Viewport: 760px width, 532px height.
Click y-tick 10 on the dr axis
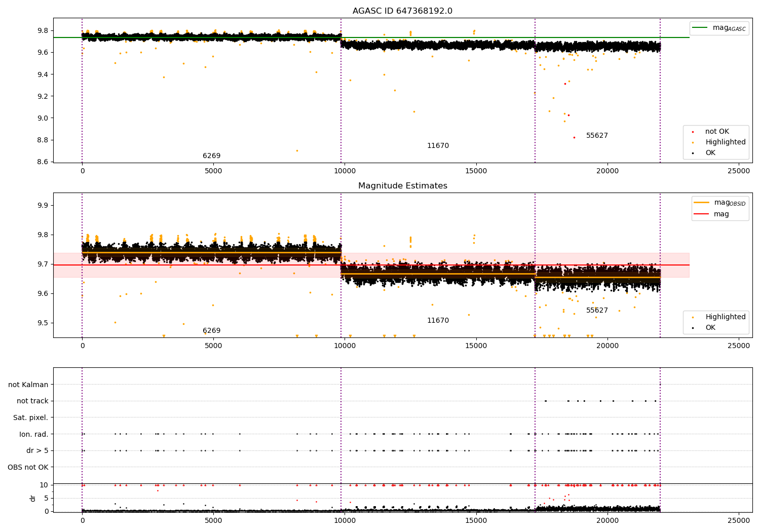[44, 485]
